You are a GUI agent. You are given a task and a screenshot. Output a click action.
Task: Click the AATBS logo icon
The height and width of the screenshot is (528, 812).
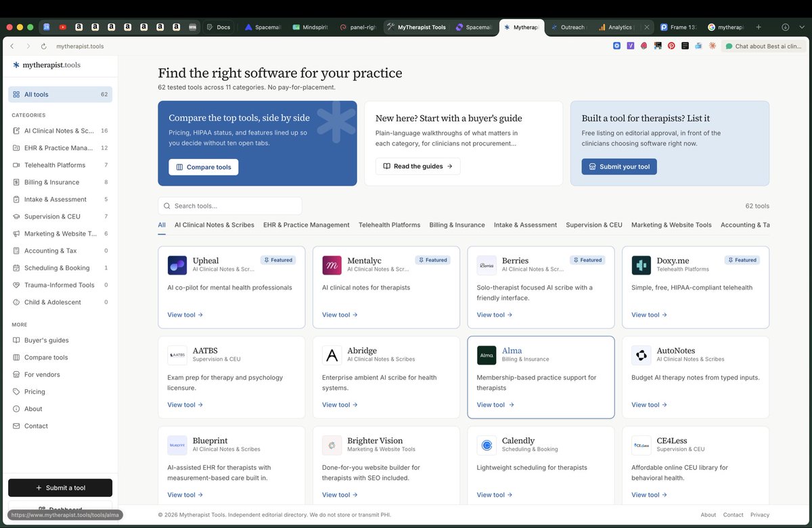tap(177, 355)
